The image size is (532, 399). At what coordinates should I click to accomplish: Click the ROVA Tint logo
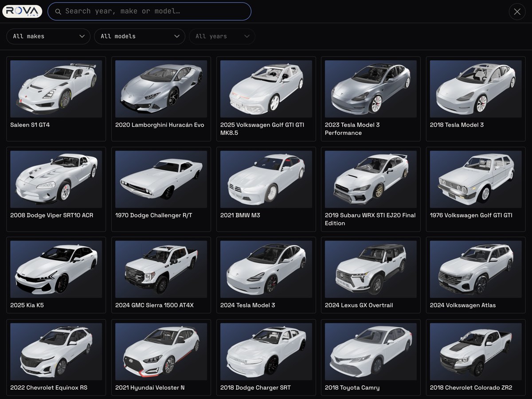coord(22,11)
